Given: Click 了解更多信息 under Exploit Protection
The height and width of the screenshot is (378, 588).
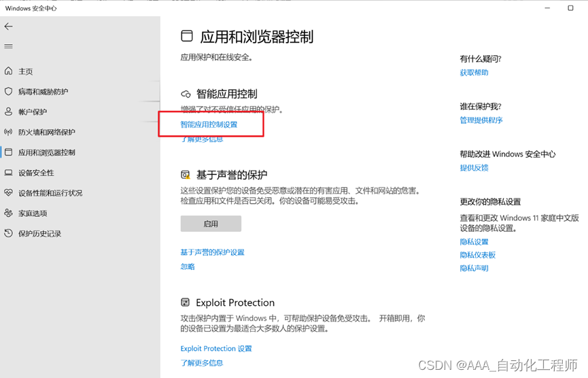Looking at the screenshot, I should coord(202,362).
